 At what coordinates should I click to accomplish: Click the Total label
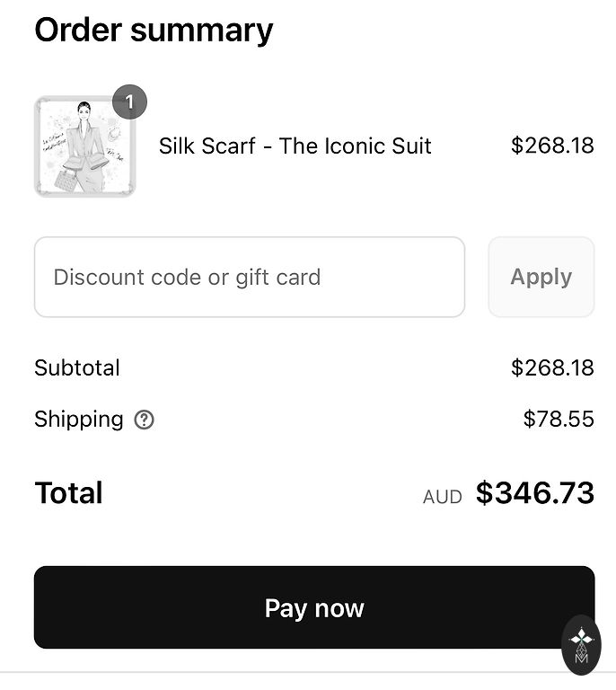(68, 493)
